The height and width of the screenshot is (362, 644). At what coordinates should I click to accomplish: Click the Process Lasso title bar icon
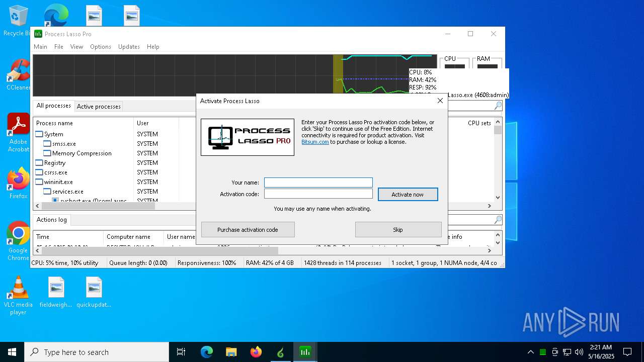click(x=38, y=34)
